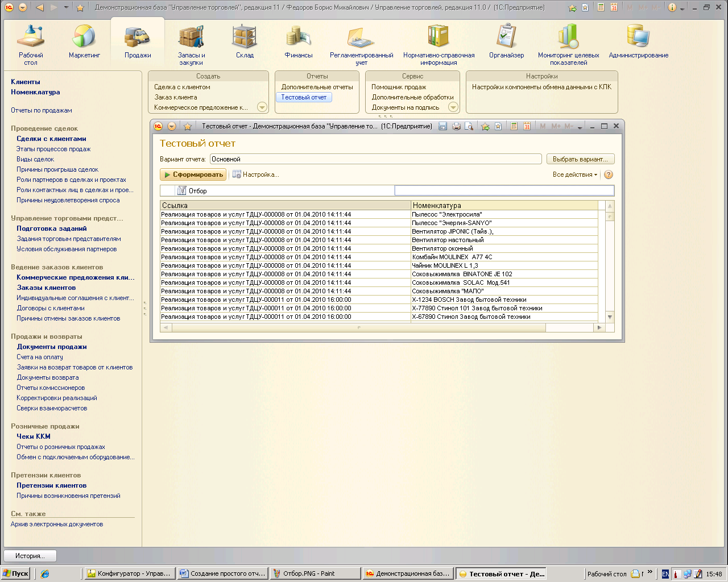Open the calendar in the main title bar
Image resolution: width=728 pixels, height=582 pixels.
click(x=614, y=7)
